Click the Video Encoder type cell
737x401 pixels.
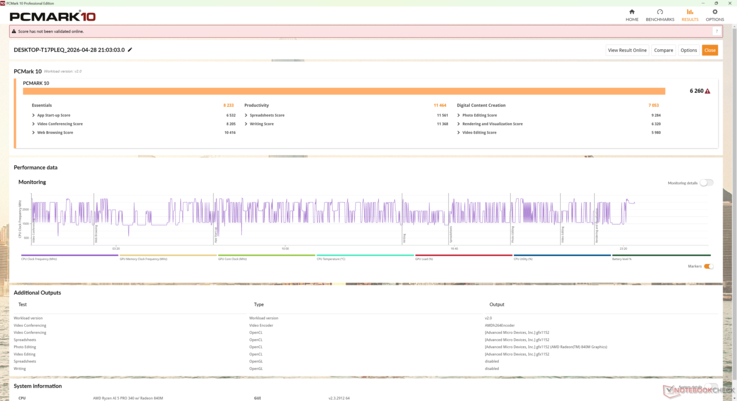pos(261,325)
